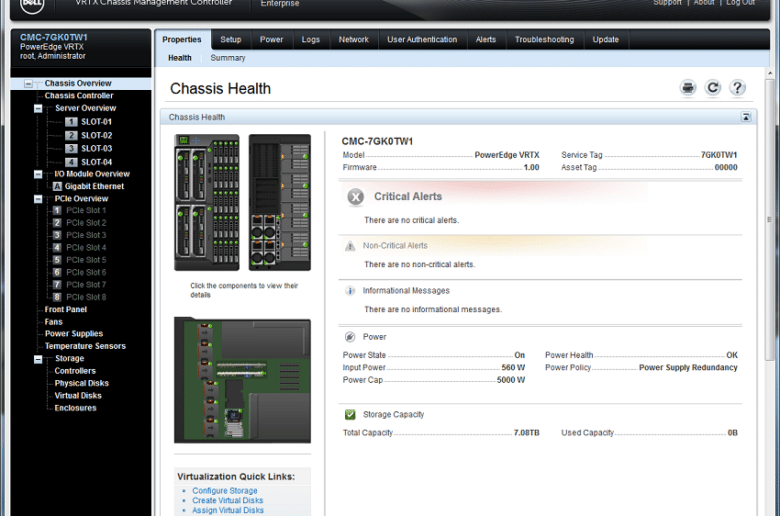Collapse the Storage tree node

[x=38, y=359]
